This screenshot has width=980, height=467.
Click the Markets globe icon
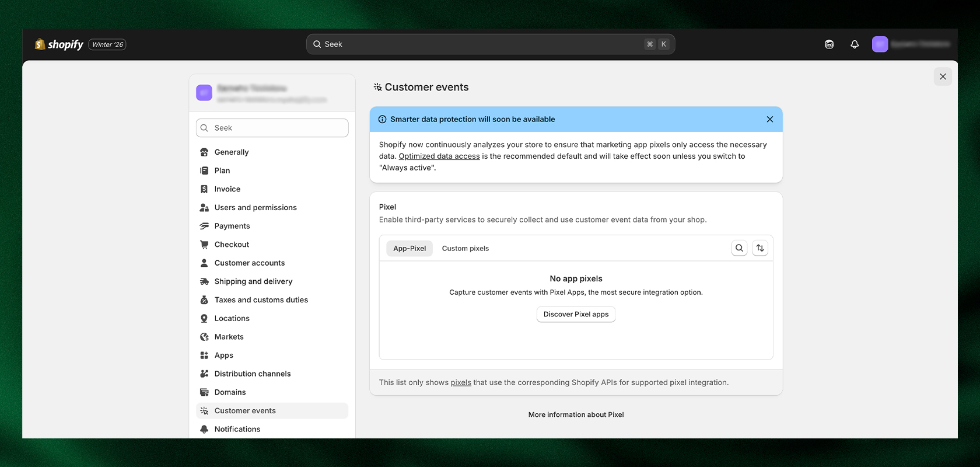point(204,337)
